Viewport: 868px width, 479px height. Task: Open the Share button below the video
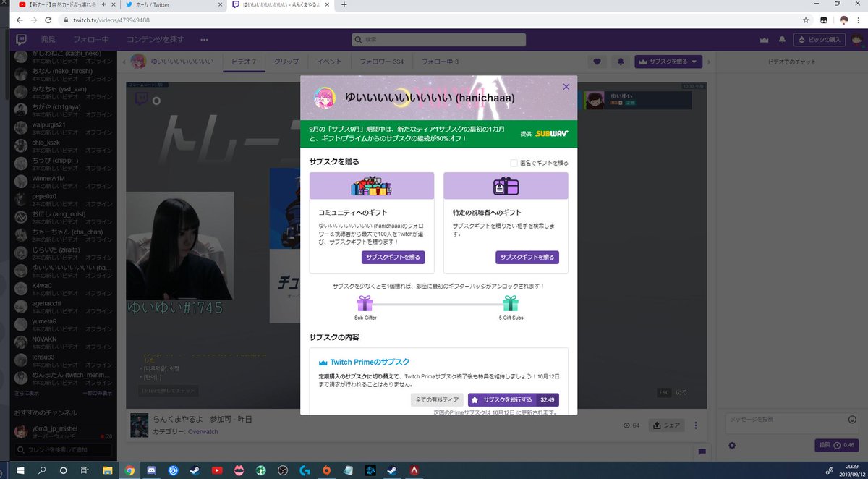666,425
